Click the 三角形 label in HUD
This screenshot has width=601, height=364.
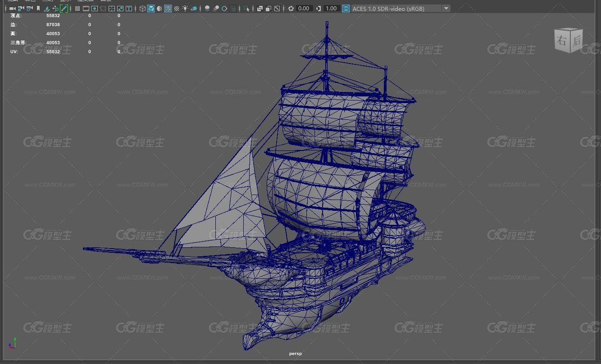coord(18,42)
